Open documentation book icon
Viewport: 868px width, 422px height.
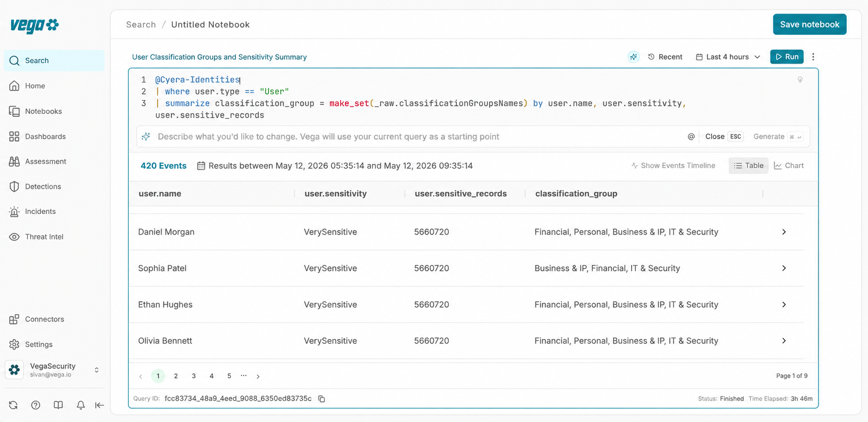coord(58,405)
